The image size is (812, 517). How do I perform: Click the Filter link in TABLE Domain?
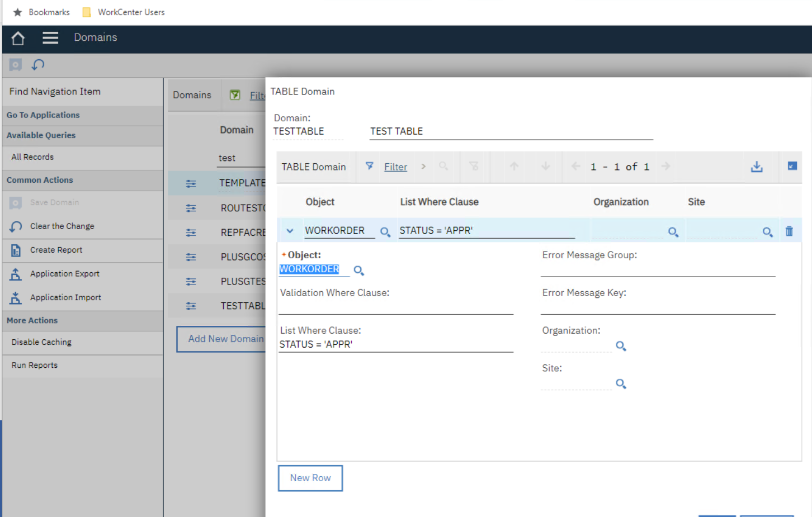tap(395, 167)
